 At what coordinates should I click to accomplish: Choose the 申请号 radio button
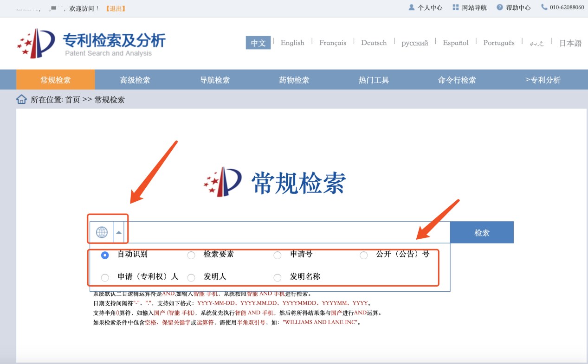[x=278, y=255]
